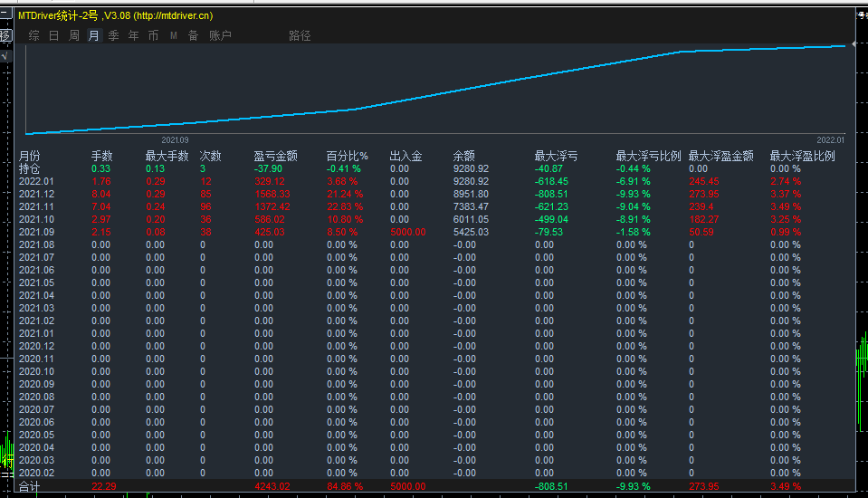
Task: Click the 盈亏金额 column header
Action: coord(276,157)
